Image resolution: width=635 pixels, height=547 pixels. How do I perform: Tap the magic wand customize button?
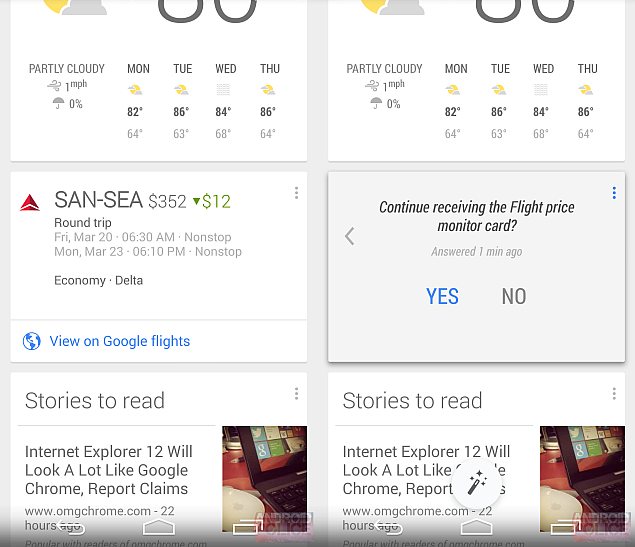click(x=477, y=482)
